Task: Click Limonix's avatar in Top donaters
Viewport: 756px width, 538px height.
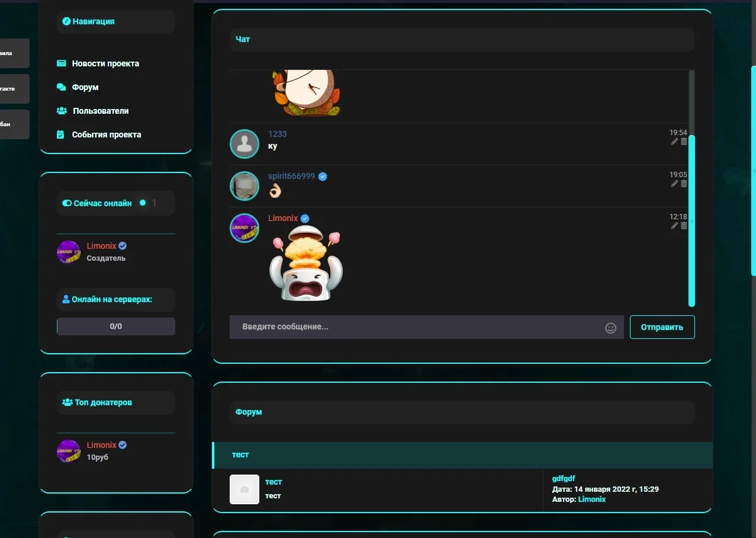Action: [x=69, y=451]
